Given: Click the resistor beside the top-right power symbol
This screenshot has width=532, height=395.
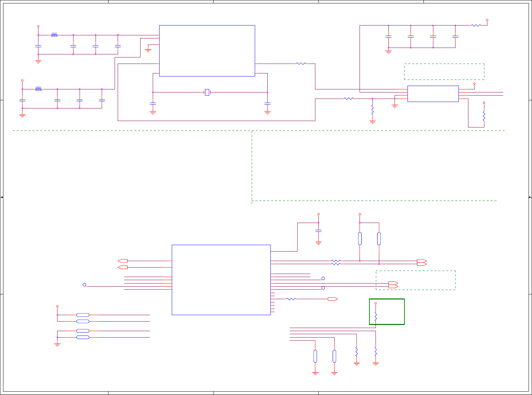Looking at the screenshot, I should coord(476,25).
